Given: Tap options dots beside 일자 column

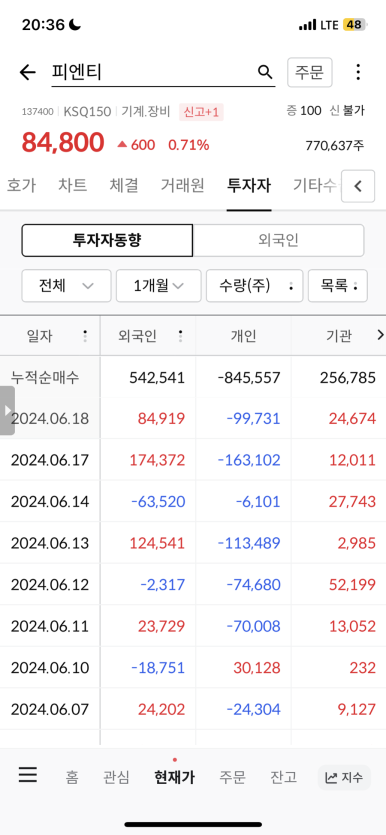Looking at the screenshot, I should [x=85, y=335].
